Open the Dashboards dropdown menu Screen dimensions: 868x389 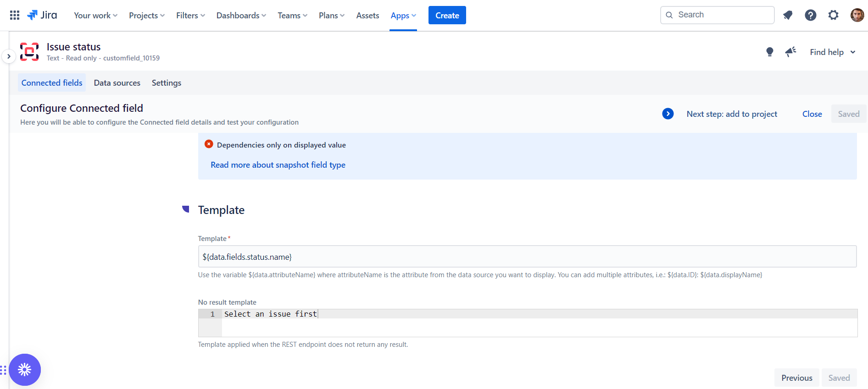(x=241, y=16)
